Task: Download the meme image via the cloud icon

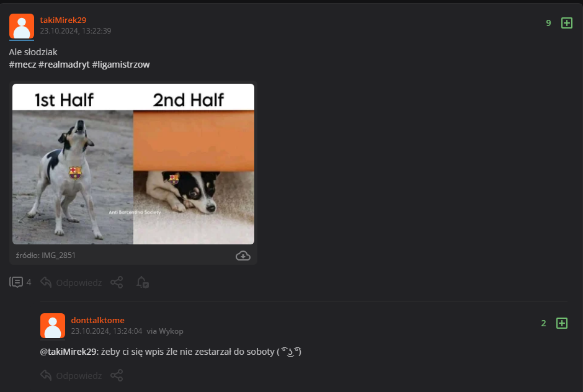Action: [x=243, y=256]
